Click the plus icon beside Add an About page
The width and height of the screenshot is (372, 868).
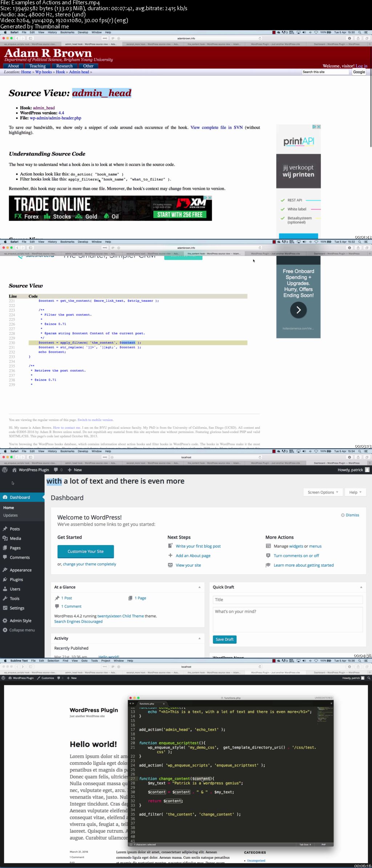tap(170, 555)
